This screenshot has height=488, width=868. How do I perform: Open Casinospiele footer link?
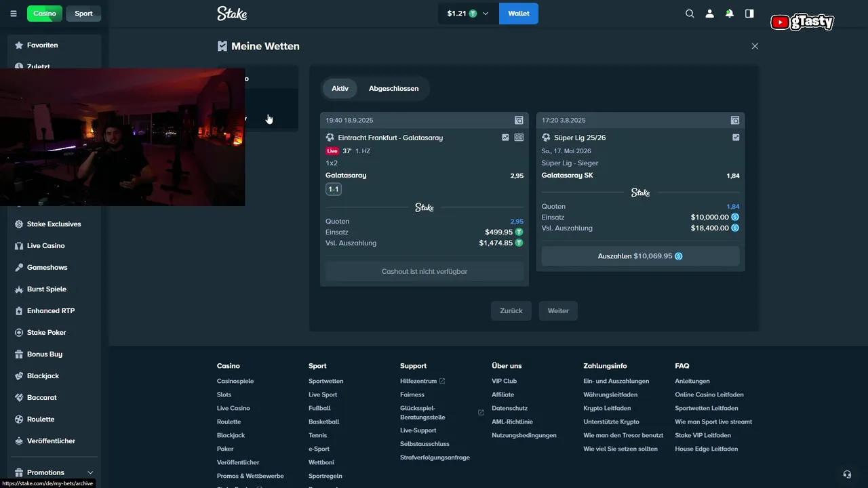[235, 381]
